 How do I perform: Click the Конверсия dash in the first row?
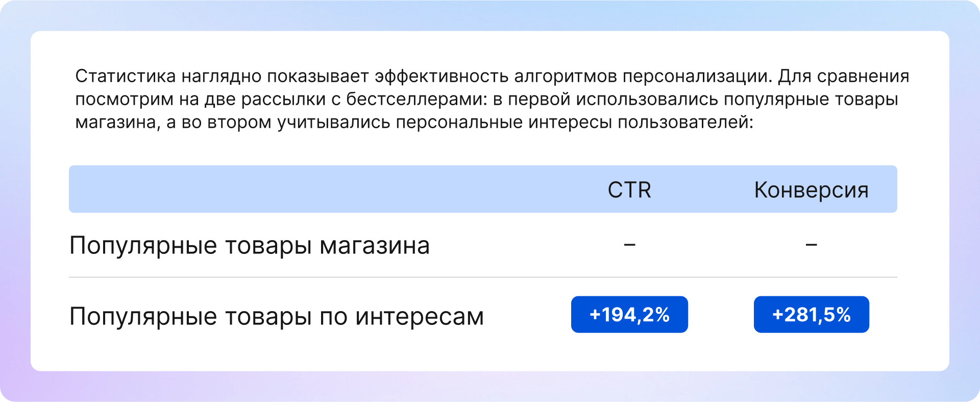click(x=811, y=245)
